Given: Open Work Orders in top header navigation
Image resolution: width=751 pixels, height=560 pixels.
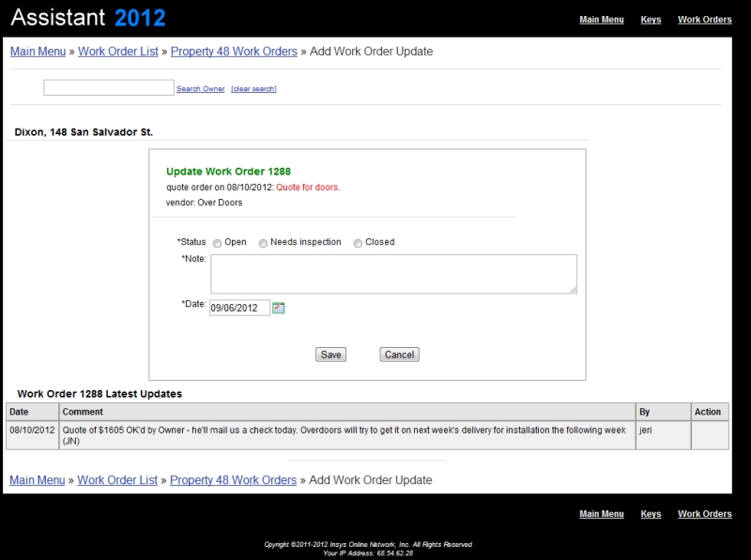Looking at the screenshot, I should (x=705, y=20).
